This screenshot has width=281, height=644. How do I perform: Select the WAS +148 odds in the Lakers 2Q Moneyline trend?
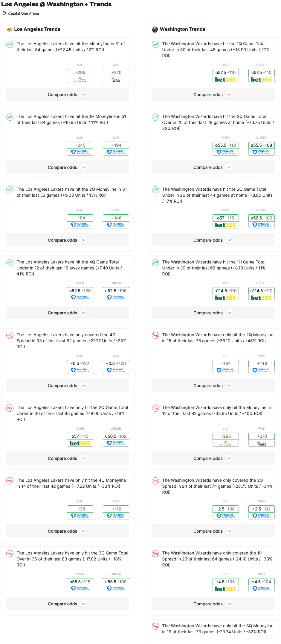pyautogui.click(x=116, y=221)
